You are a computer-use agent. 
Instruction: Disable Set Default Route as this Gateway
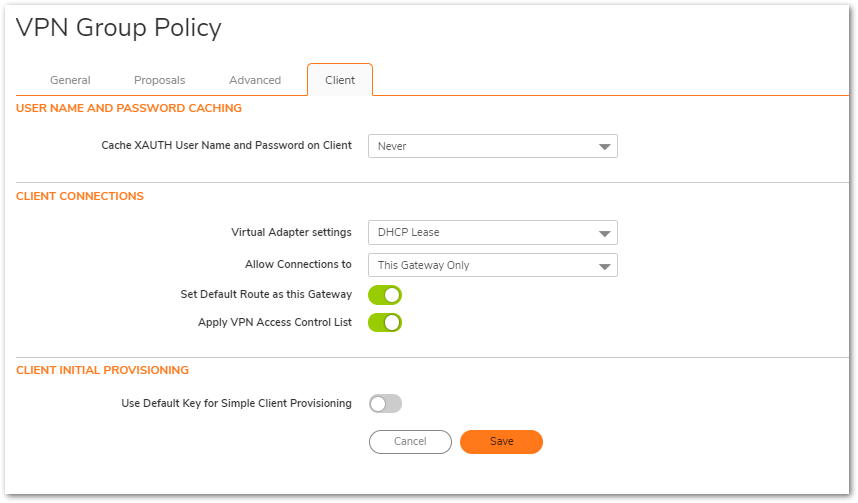pos(385,294)
